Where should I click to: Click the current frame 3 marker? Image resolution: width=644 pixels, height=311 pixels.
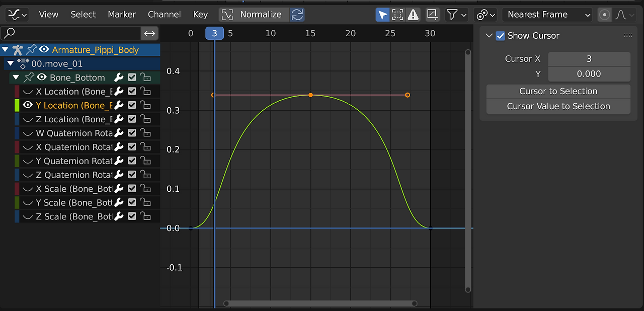[215, 33]
